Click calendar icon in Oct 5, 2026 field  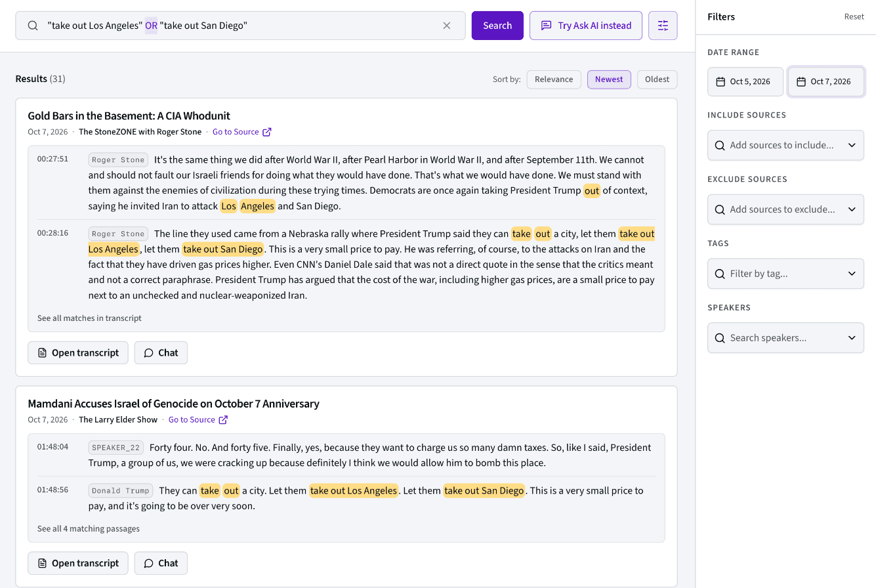pos(720,82)
